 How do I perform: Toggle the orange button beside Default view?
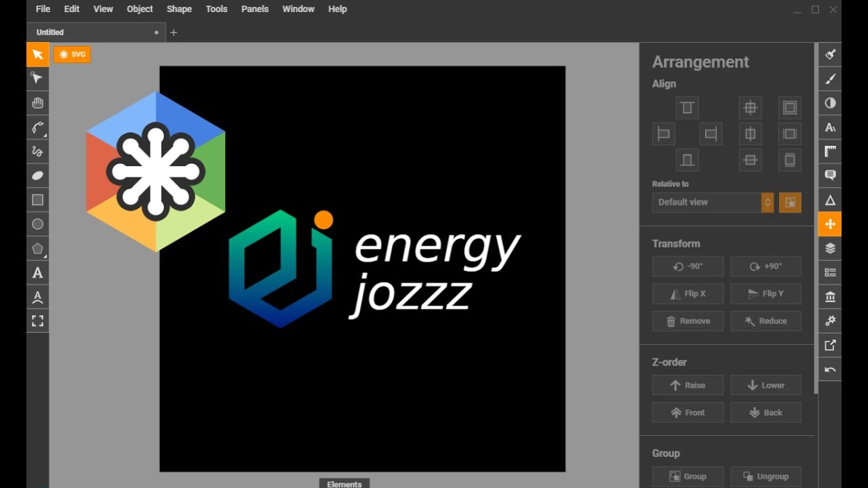[790, 202]
